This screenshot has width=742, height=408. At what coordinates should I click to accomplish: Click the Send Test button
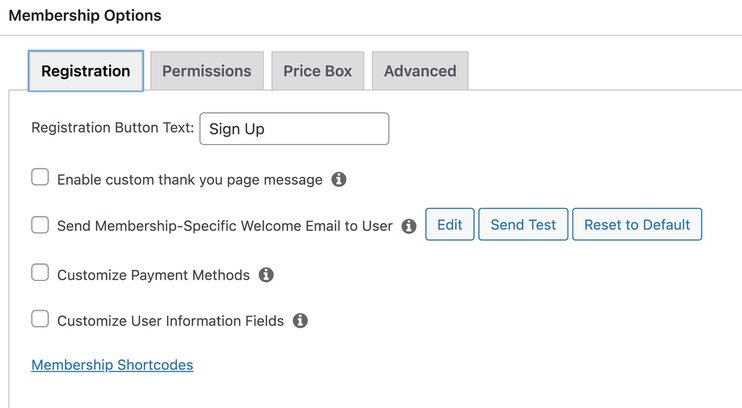(x=523, y=225)
